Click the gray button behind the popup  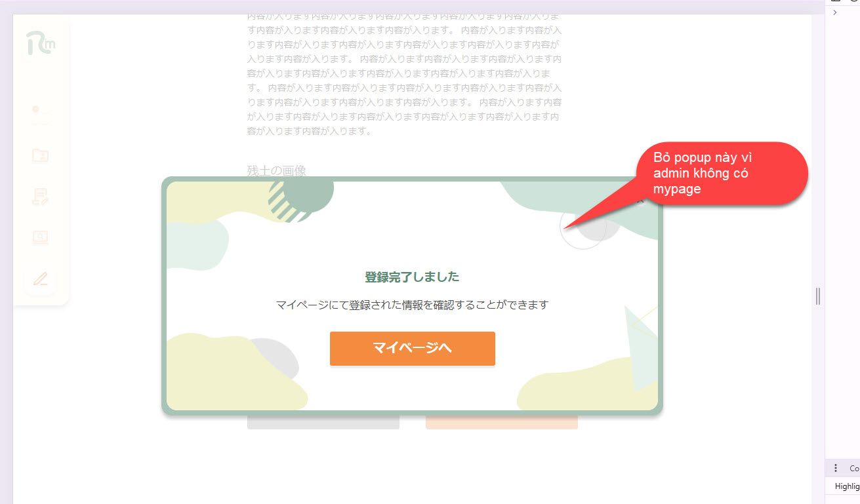pos(323,423)
